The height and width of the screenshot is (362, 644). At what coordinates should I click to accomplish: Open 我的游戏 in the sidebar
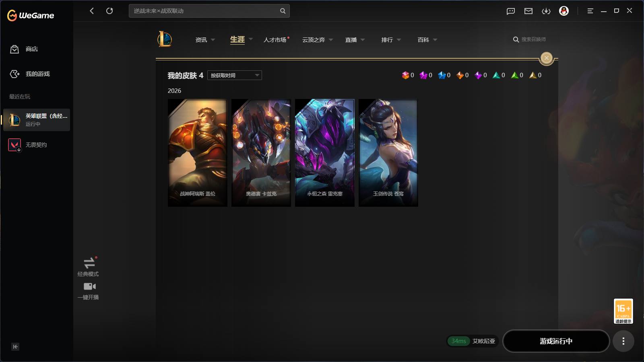pos(30,74)
